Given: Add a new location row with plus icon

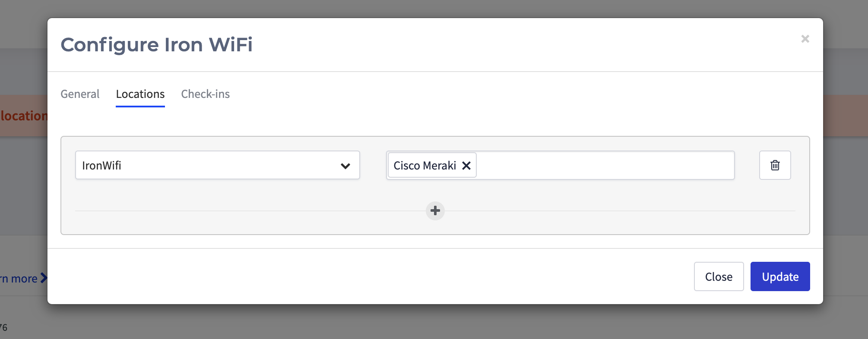Looking at the screenshot, I should tap(435, 211).
